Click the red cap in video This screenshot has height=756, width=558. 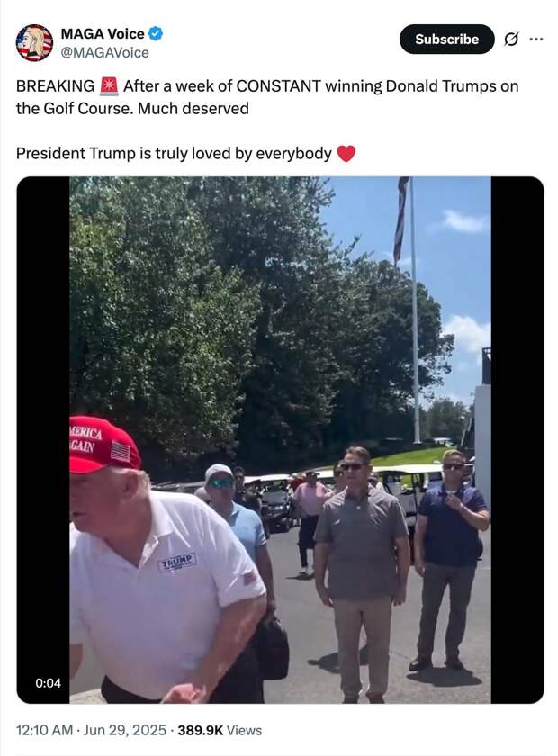click(103, 445)
